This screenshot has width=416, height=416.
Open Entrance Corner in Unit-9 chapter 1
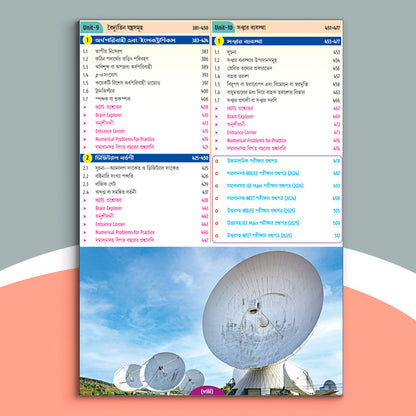(x=110, y=131)
